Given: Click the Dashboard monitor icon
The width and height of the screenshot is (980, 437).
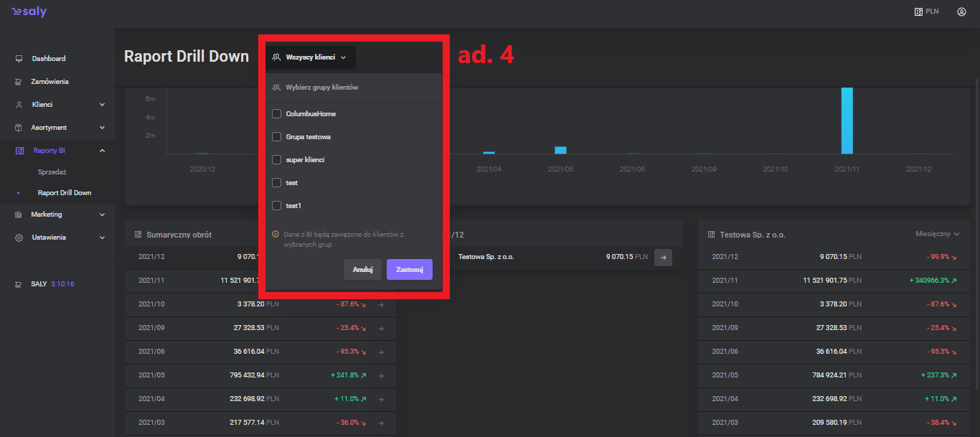Looking at the screenshot, I should [x=19, y=59].
